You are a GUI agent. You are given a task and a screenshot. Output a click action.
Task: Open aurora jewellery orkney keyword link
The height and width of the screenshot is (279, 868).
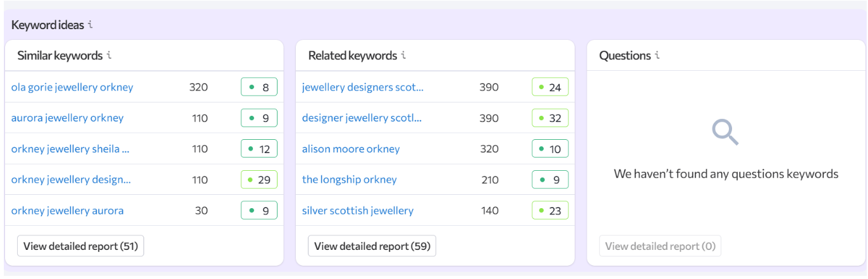(68, 118)
